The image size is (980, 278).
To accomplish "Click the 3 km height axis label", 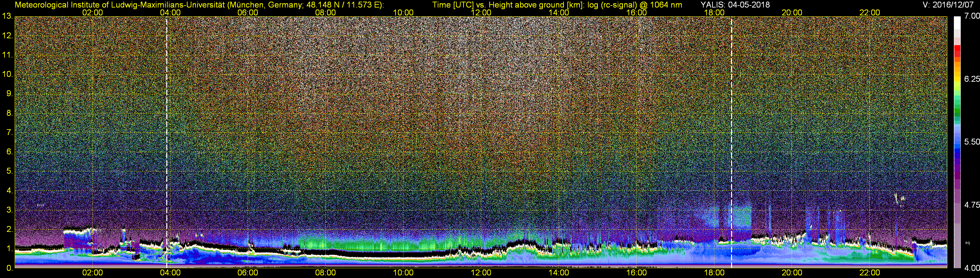I will click(x=9, y=210).
